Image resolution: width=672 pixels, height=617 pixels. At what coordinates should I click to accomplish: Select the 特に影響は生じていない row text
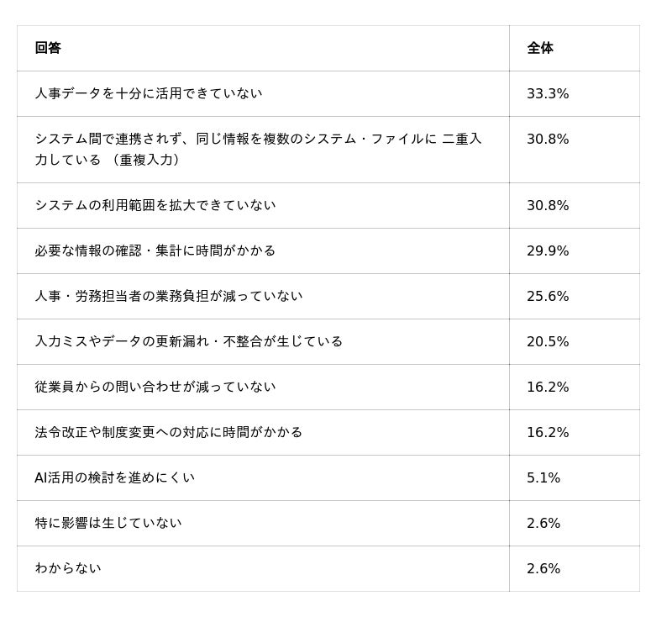pyautogui.click(x=108, y=523)
